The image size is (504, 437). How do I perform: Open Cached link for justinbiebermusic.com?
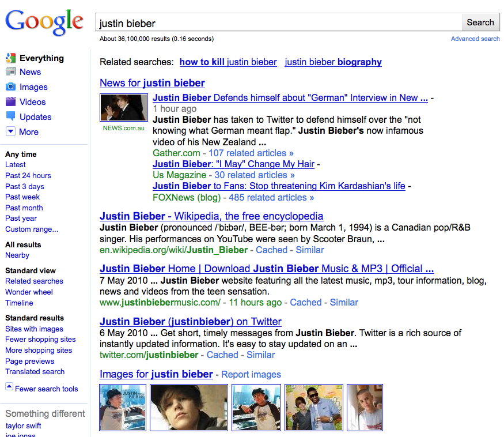point(305,303)
